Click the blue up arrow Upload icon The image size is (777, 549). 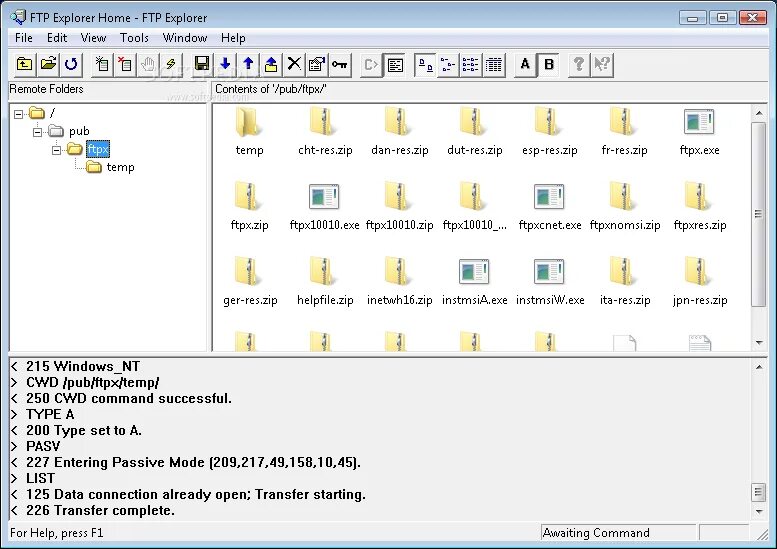pyautogui.click(x=248, y=64)
